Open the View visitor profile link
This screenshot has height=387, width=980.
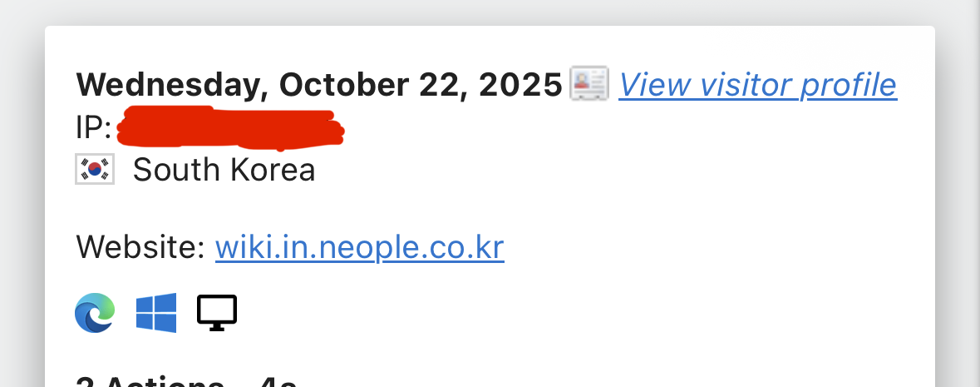point(757,84)
